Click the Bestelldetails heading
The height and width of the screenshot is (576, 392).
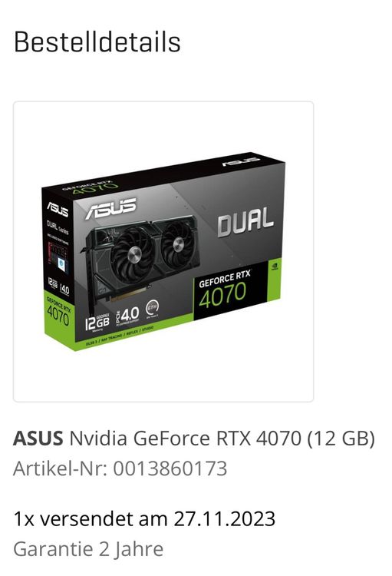pos(97,42)
